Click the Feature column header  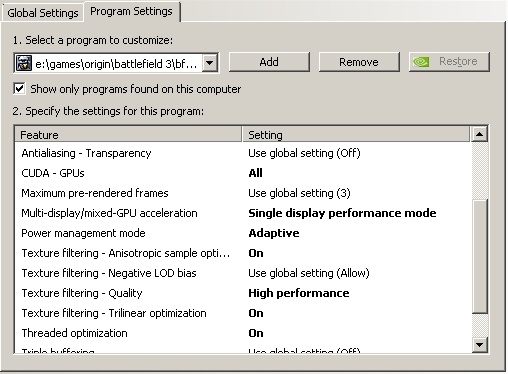tap(128, 135)
